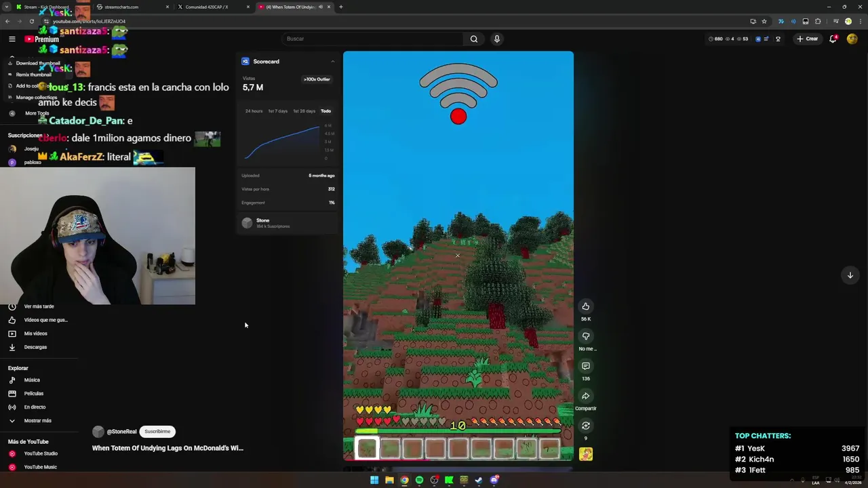Open File Explorer from the taskbar
This screenshot has height=488, width=868.
pos(389,480)
